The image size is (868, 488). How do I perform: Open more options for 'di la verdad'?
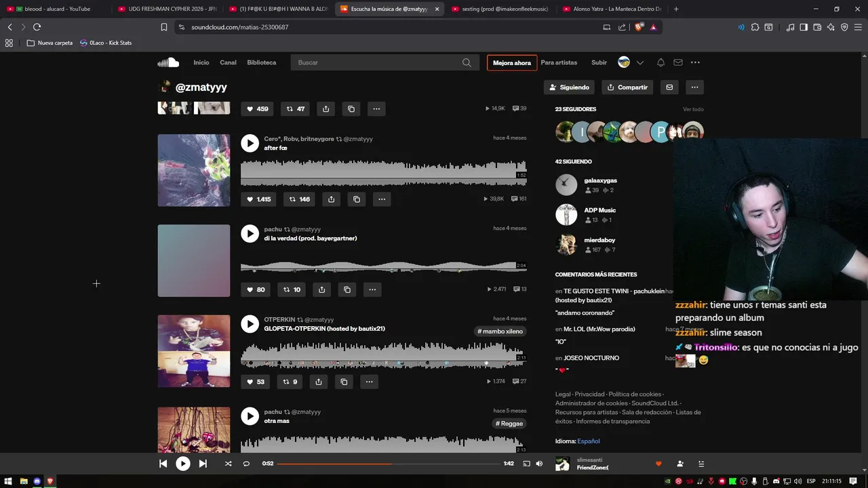click(x=372, y=289)
